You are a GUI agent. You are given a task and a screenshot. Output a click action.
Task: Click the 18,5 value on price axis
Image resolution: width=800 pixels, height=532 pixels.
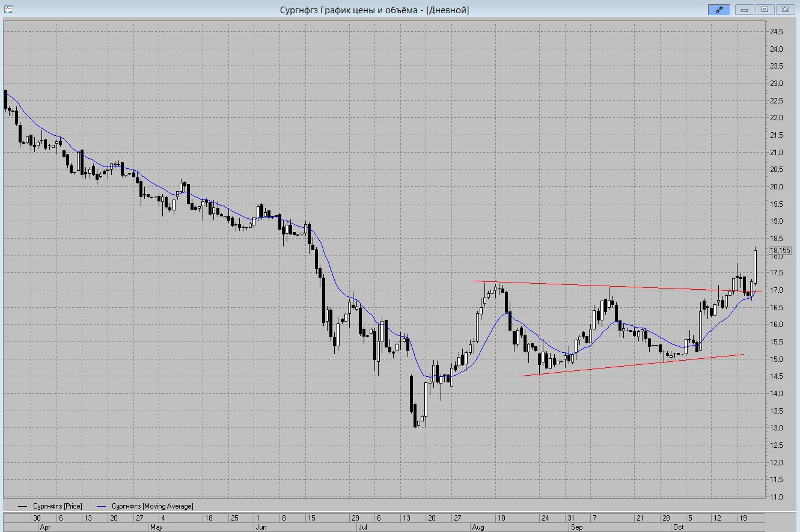click(776, 238)
